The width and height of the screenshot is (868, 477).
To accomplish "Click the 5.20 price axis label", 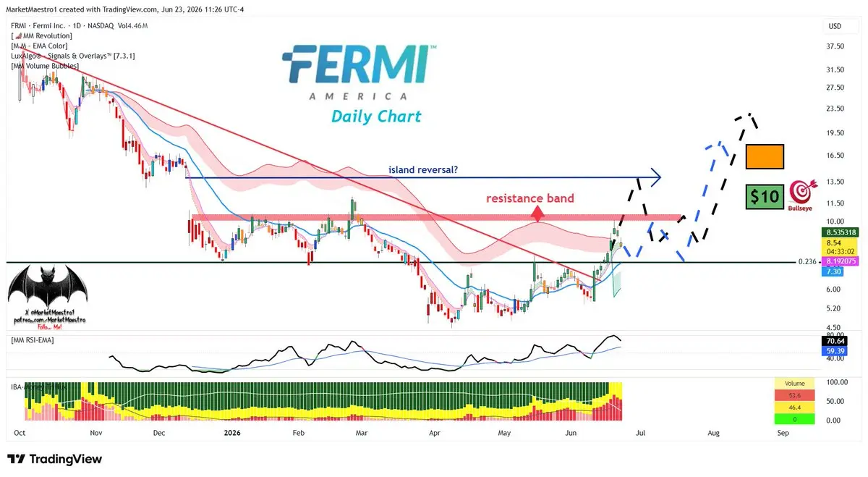I will pos(833,308).
